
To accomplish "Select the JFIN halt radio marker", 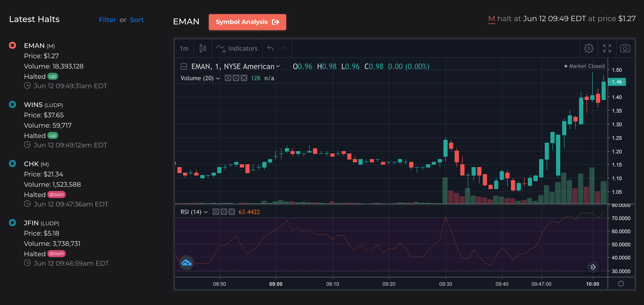I will [x=12, y=222].
